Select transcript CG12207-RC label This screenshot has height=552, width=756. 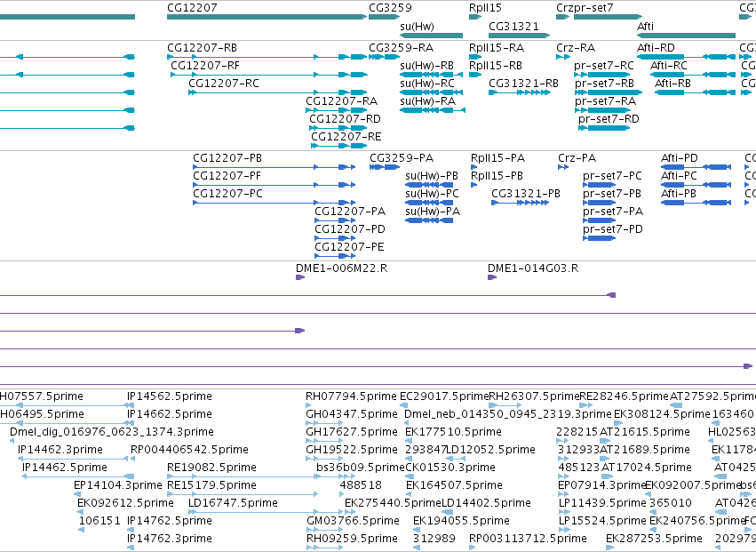point(224,84)
